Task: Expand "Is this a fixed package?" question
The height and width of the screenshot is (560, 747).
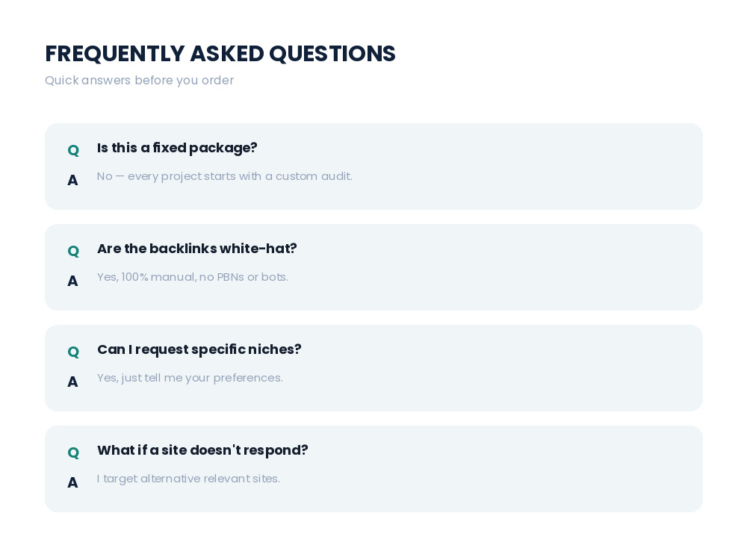Action: pyautogui.click(x=177, y=148)
